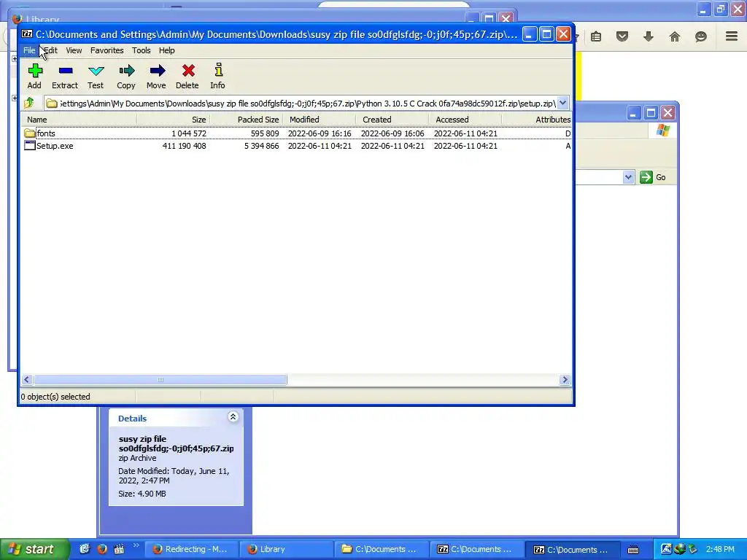Click the 7-Zip icon in the title bar
Viewport: 747px width, 560px height.
[x=27, y=34]
